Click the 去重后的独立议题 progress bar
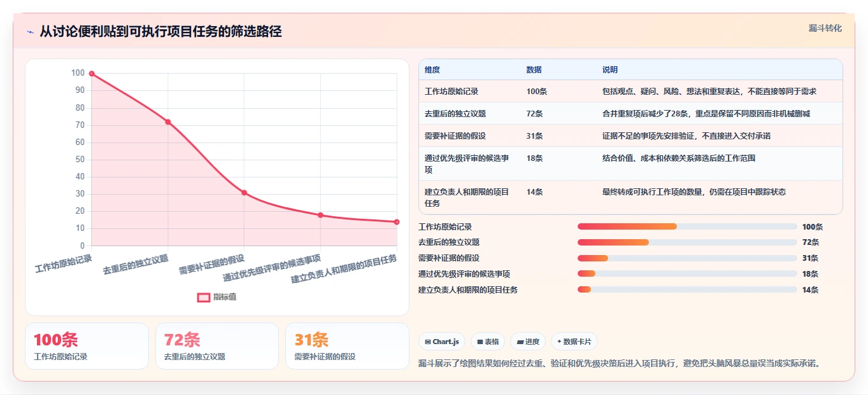 (687, 242)
